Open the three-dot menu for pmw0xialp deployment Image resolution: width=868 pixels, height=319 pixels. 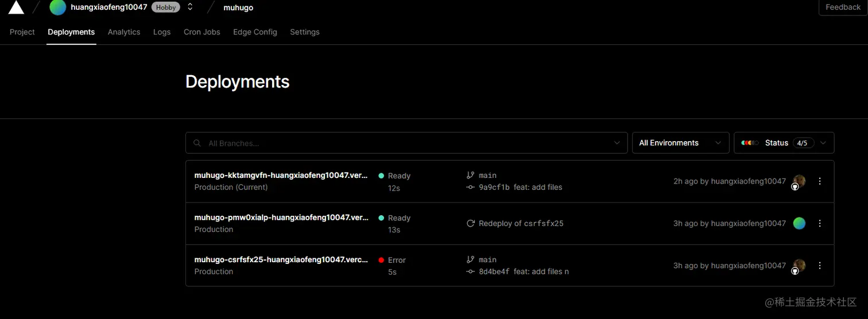pos(820,223)
